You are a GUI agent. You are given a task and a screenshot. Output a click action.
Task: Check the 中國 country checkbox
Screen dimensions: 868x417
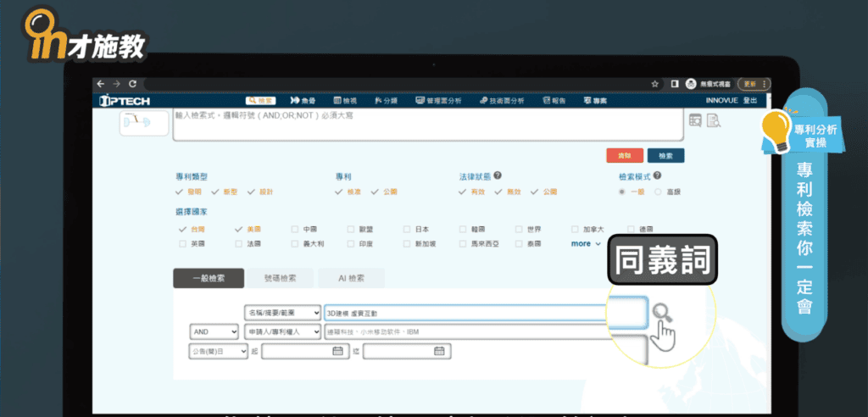(294, 229)
